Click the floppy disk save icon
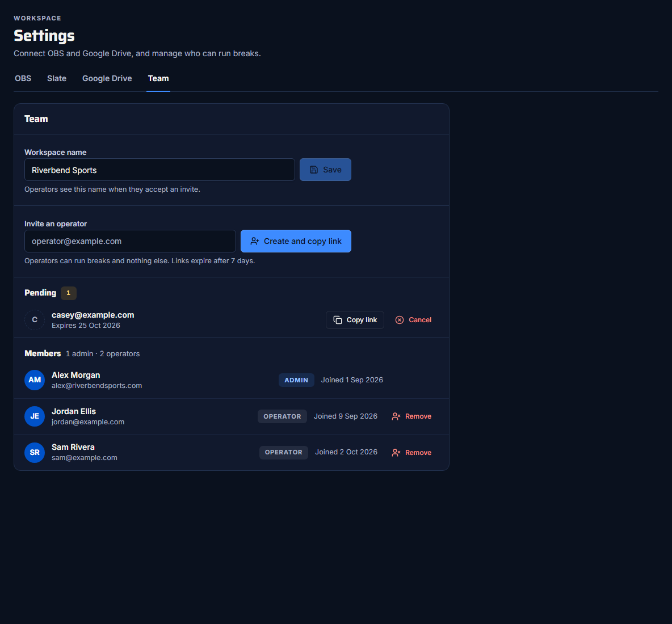672x624 pixels. point(314,170)
